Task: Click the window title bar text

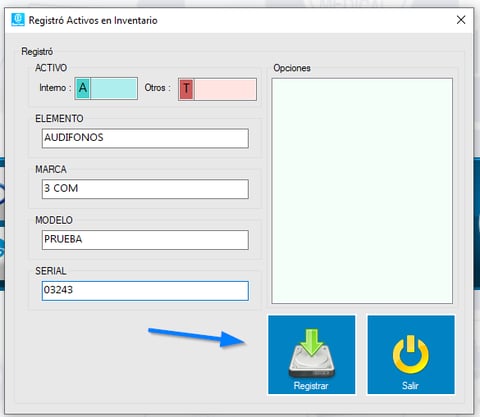Action: 93,20
